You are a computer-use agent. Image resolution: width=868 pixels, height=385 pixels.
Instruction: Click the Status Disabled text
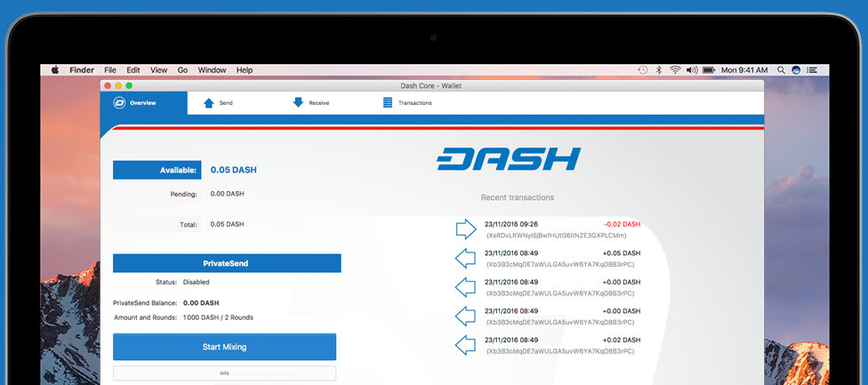coord(196,282)
